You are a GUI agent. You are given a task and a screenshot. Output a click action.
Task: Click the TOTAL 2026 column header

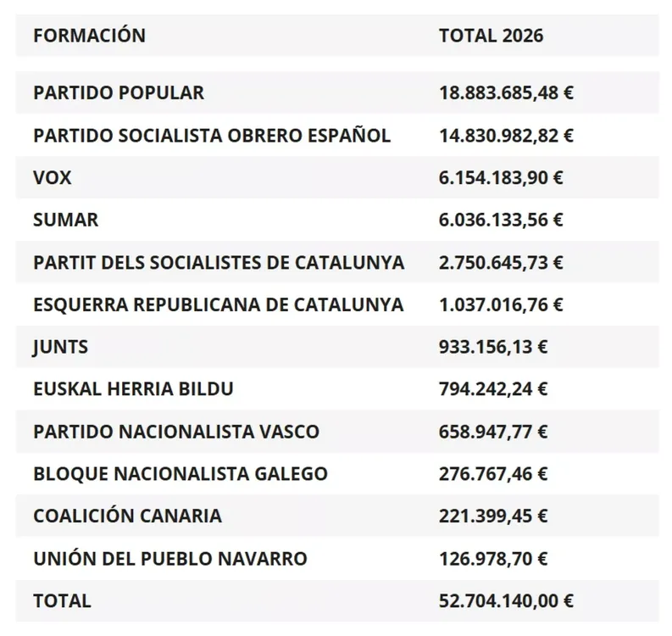pos(491,36)
